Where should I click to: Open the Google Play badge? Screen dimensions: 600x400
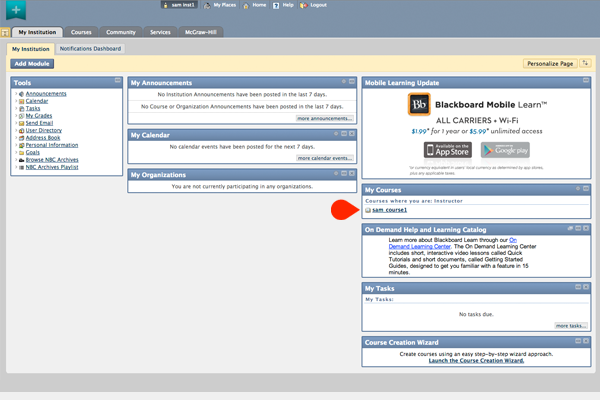pyautogui.click(x=505, y=150)
